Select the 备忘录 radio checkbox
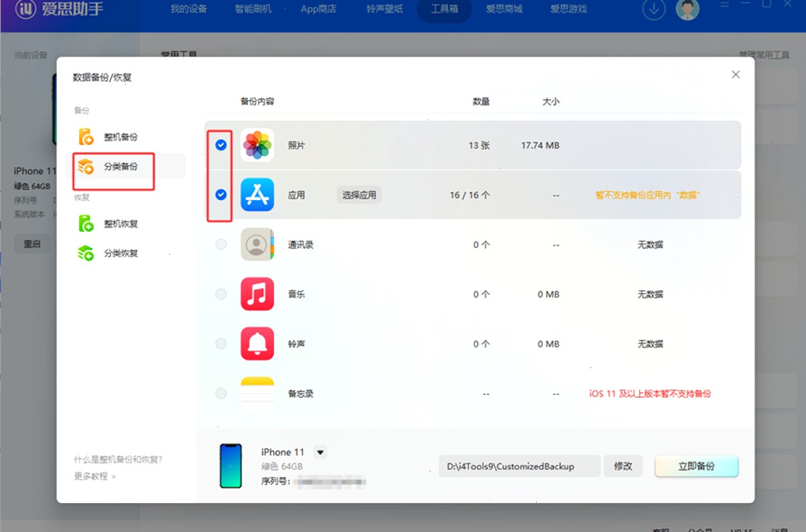This screenshot has width=806, height=532. point(221,394)
